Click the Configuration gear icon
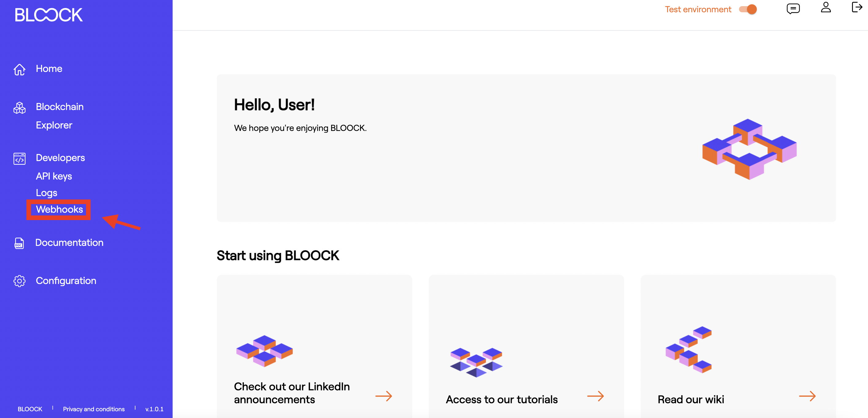 [x=19, y=281]
